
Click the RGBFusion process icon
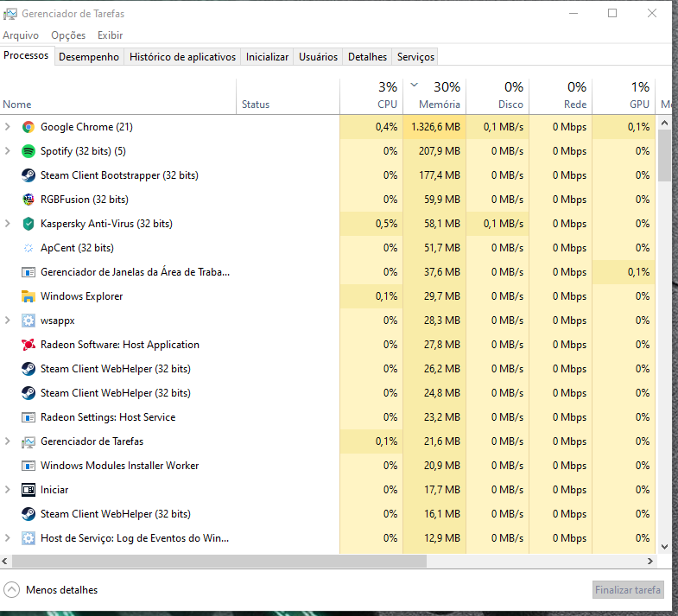click(29, 200)
